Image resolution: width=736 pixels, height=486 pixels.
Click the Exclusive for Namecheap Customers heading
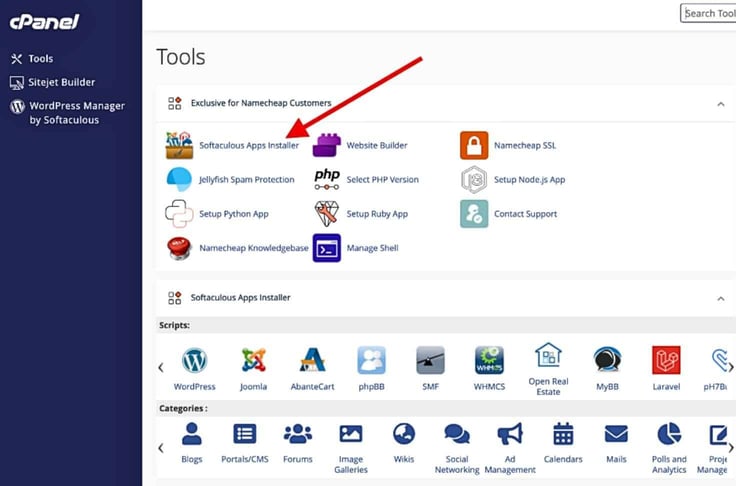(261, 103)
